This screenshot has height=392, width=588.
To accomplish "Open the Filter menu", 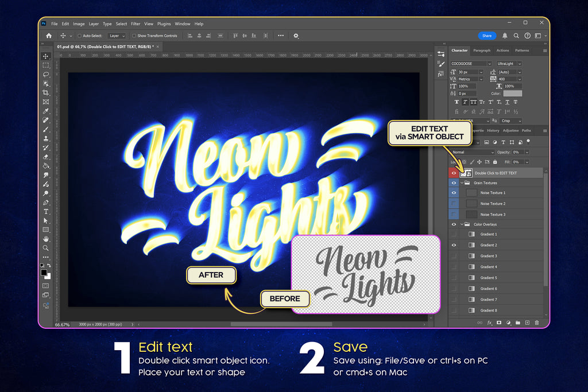I will click(136, 24).
